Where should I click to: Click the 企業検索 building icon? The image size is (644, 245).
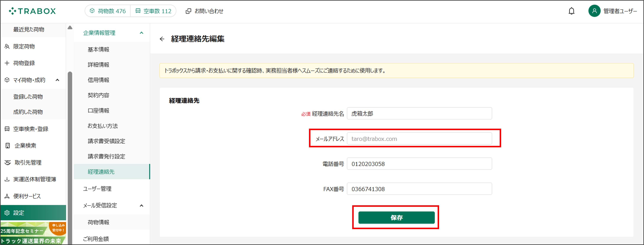pos(8,146)
